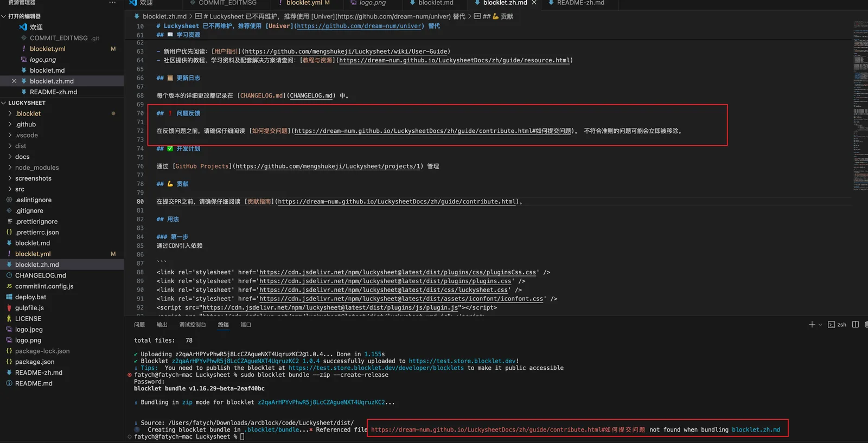Screen dimensions: 868x443
Task: Kill the terminal with the trash icon
Action: point(866,324)
